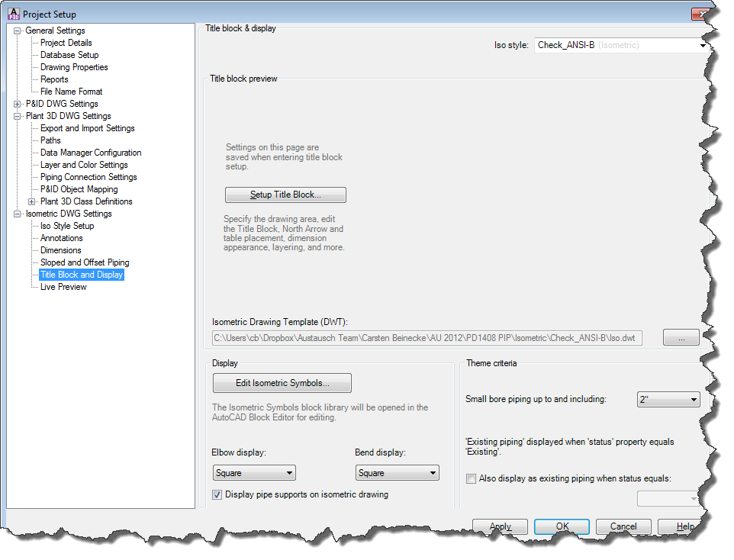Select Layer and Color Settings
The width and height of the screenshot is (734, 560).
point(84,164)
